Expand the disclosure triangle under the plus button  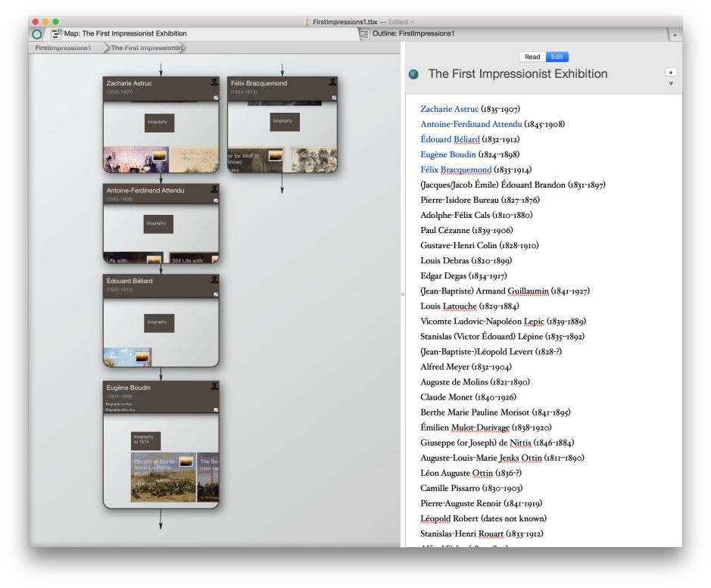[670, 83]
